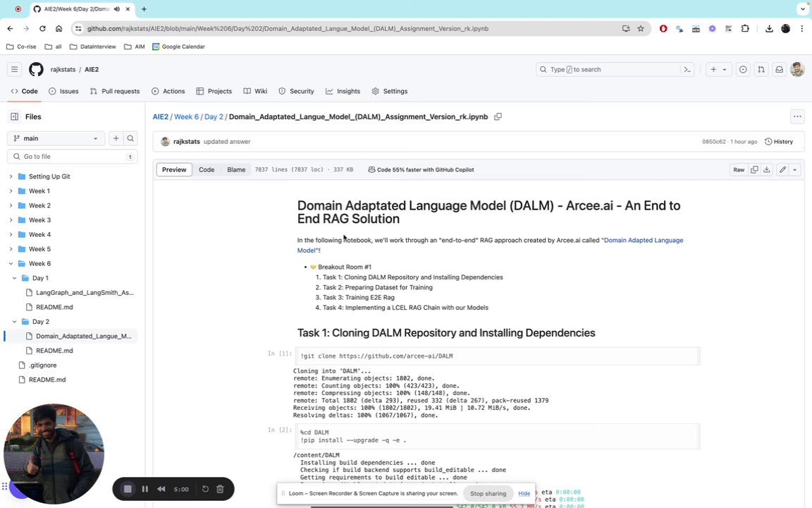This screenshot has height=508, width=812.
Task: Restart the Loom recording
Action: click(x=205, y=489)
